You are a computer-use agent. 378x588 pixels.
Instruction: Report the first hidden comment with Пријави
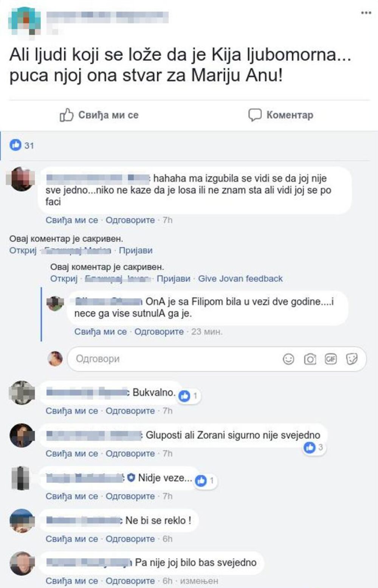click(x=136, y=250)
